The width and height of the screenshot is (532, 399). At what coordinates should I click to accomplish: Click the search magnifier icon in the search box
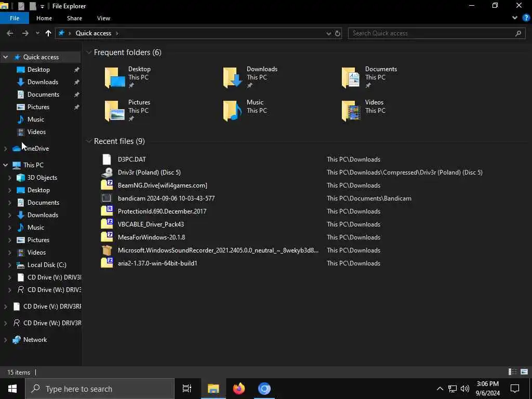point(518,33)
